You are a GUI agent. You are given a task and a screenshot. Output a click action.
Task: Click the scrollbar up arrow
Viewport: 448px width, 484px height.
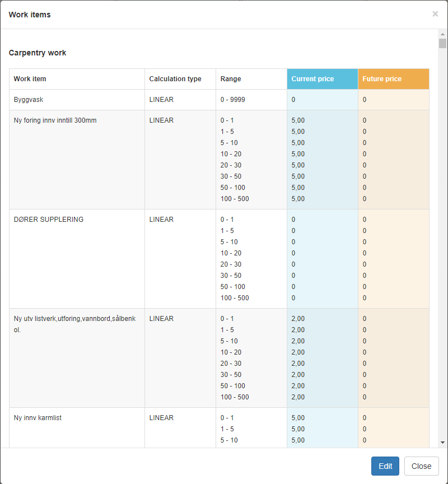tap(442, 34)
